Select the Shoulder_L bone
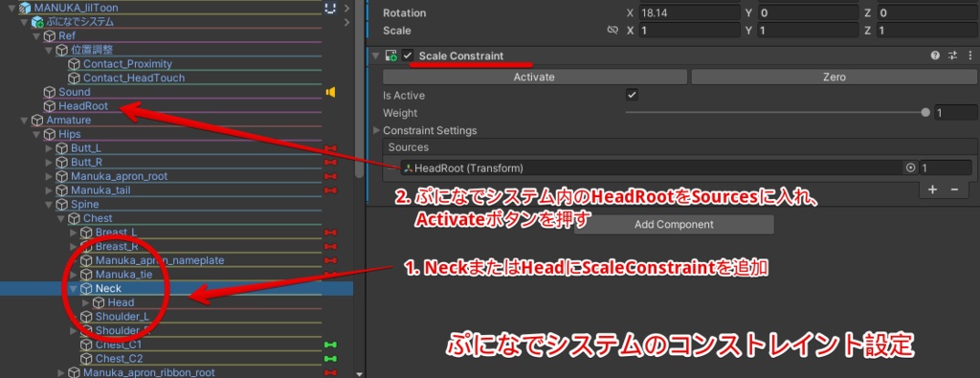The height and width of the screenshot is (378, 980). click(x=122, y=317)
